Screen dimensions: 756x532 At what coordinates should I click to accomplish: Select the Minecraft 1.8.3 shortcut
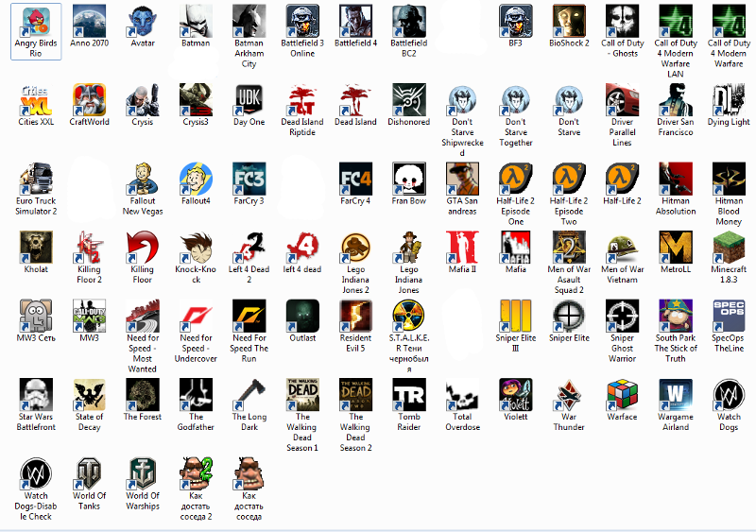(729, 247)
